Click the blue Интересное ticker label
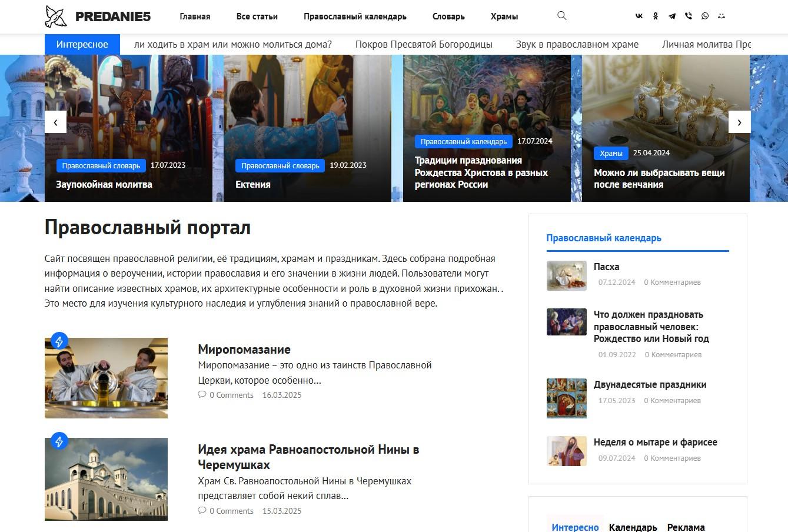 coord(82,44)
